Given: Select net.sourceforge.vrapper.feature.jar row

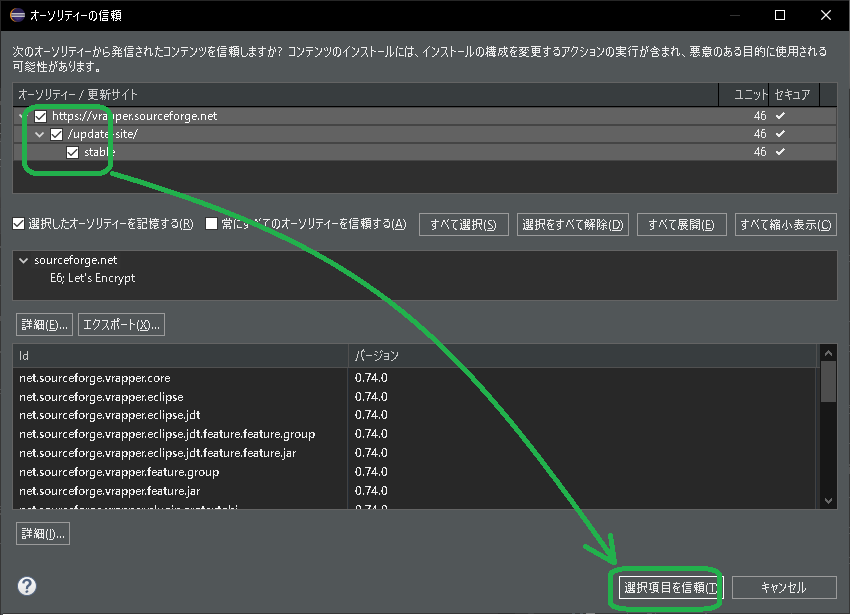Looking at the screenshot, I should coord(415,491).
